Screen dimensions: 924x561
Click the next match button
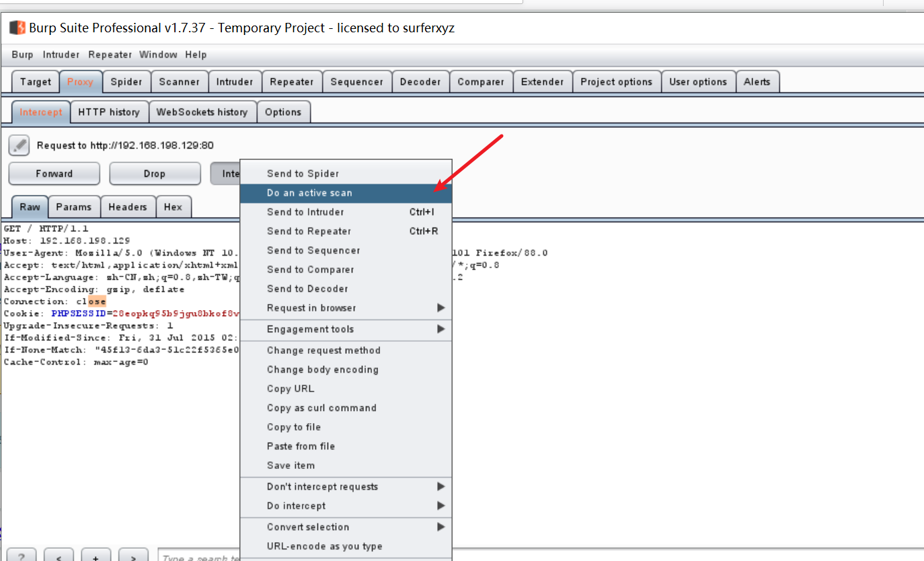(133, 556)
